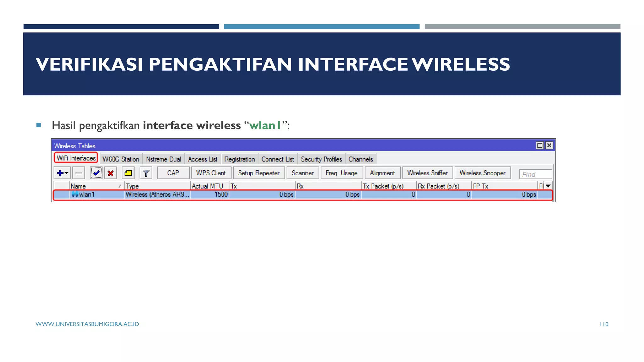Image resolution: width=644 pixels, height=362 pixels.
Task: Open the Scanner tool
Action: coord(303,173)
